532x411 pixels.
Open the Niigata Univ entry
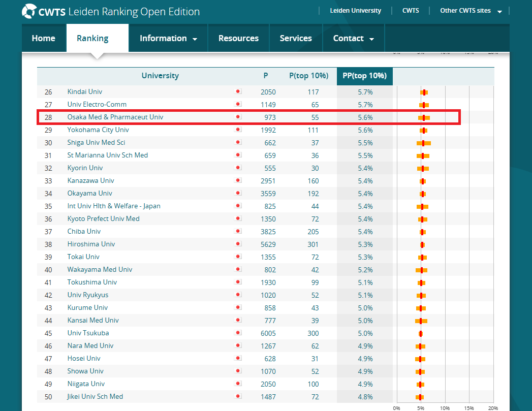click(x=86, y=384)
